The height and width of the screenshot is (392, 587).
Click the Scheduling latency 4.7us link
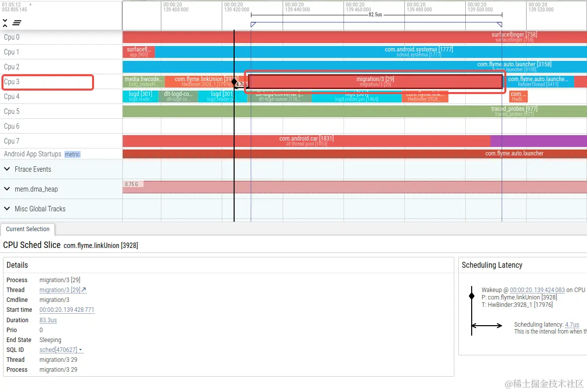[x=572, y=325]
